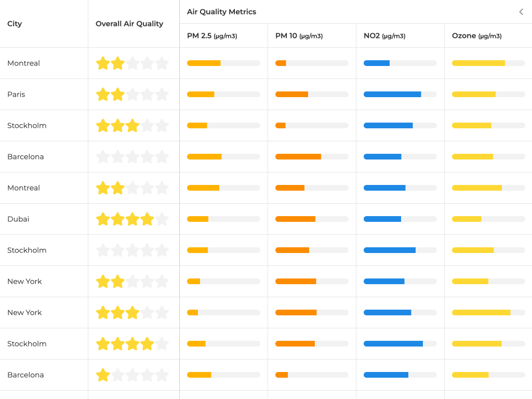The image size is (532, 399).
Task: Click the PM 10 column header
Action: 299,36
